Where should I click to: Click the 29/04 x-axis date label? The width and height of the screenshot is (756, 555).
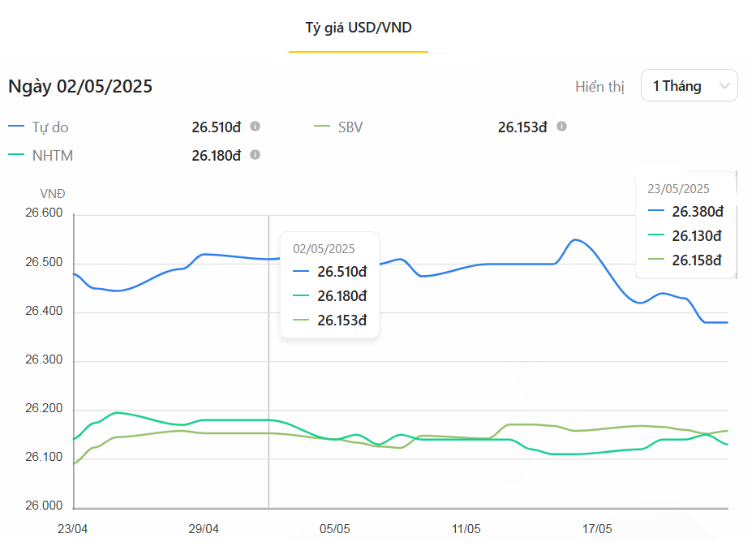[x=204, y=529]
